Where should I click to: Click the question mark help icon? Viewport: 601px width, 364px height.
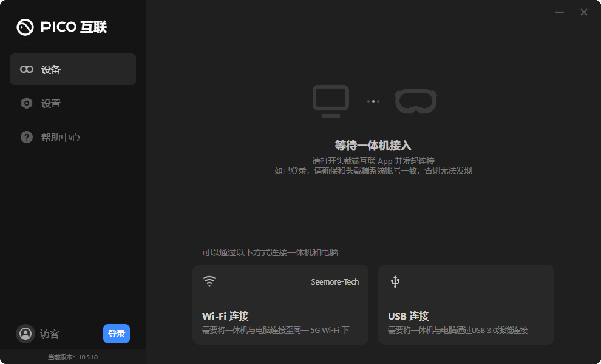(27, 137)
